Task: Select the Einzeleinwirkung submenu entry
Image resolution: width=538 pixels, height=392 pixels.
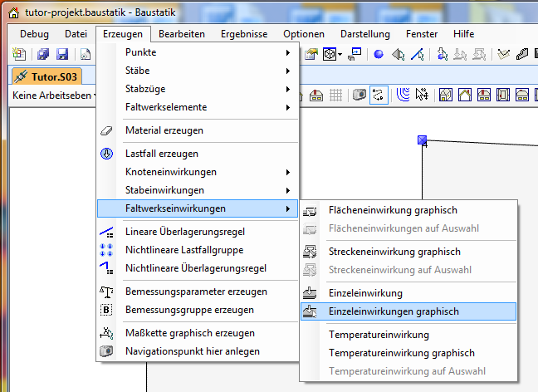Action: coord(408,293)
